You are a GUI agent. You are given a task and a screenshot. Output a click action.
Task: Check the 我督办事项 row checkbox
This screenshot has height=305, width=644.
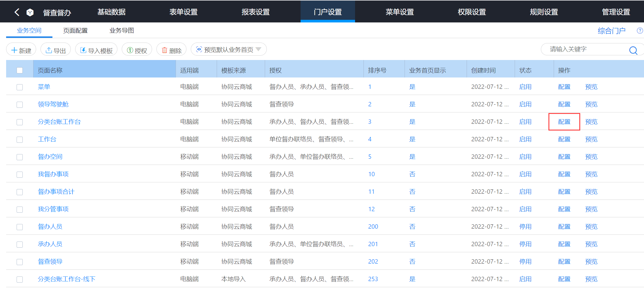(20, 174)
